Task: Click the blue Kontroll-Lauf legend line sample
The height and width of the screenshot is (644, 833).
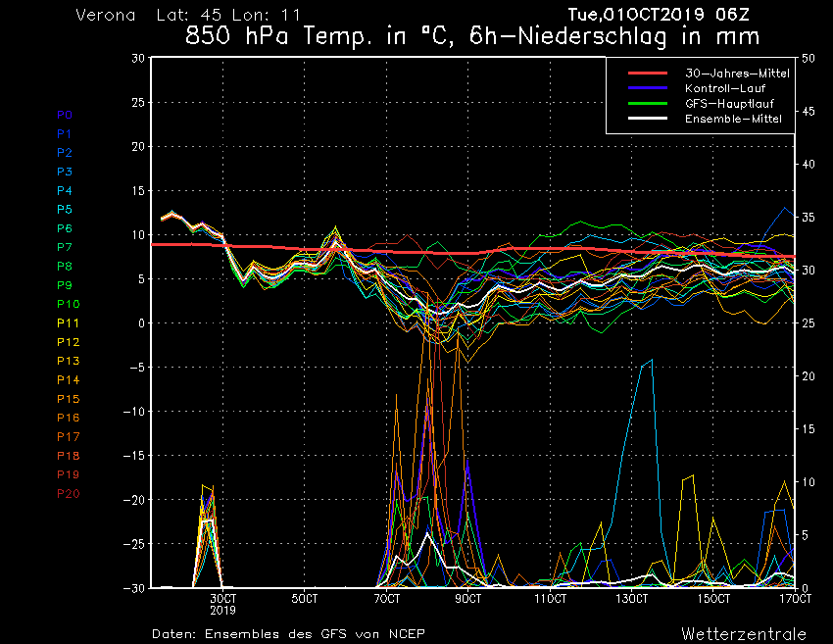Action: (648, 87)
